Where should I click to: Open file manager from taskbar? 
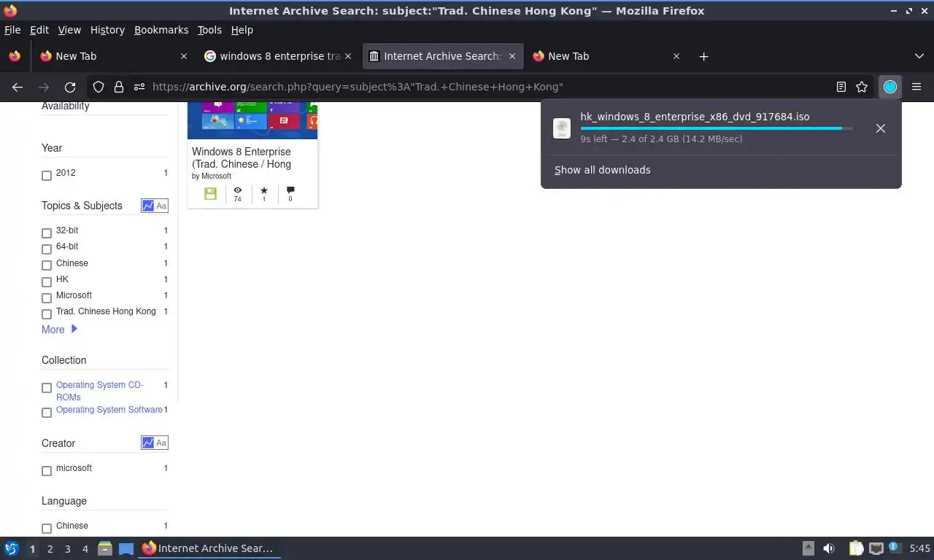coord(105,548)
